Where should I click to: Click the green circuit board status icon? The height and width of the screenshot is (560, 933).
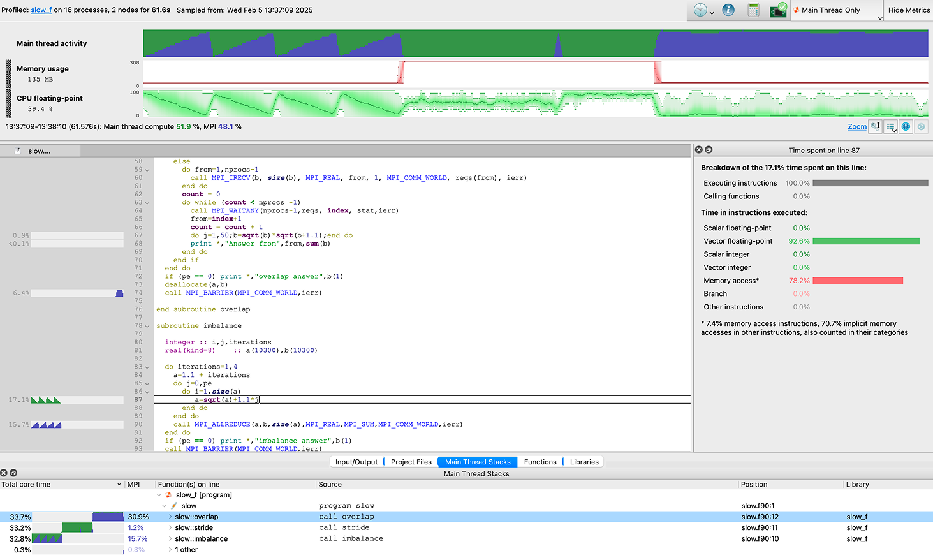[x=778, y=10]
